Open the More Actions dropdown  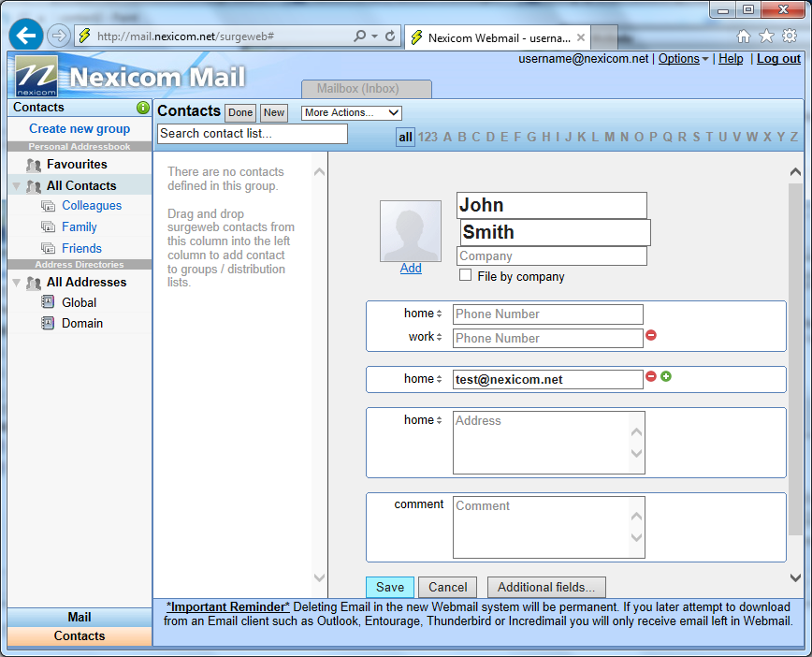tap(352, 112)
